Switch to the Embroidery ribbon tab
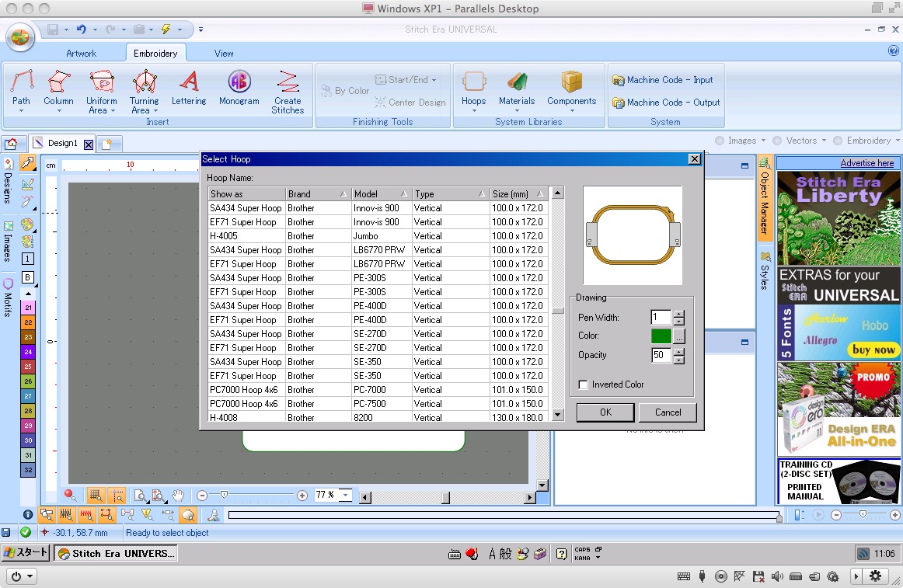Screen dimensions: 903x588 [x=155, y=53]
